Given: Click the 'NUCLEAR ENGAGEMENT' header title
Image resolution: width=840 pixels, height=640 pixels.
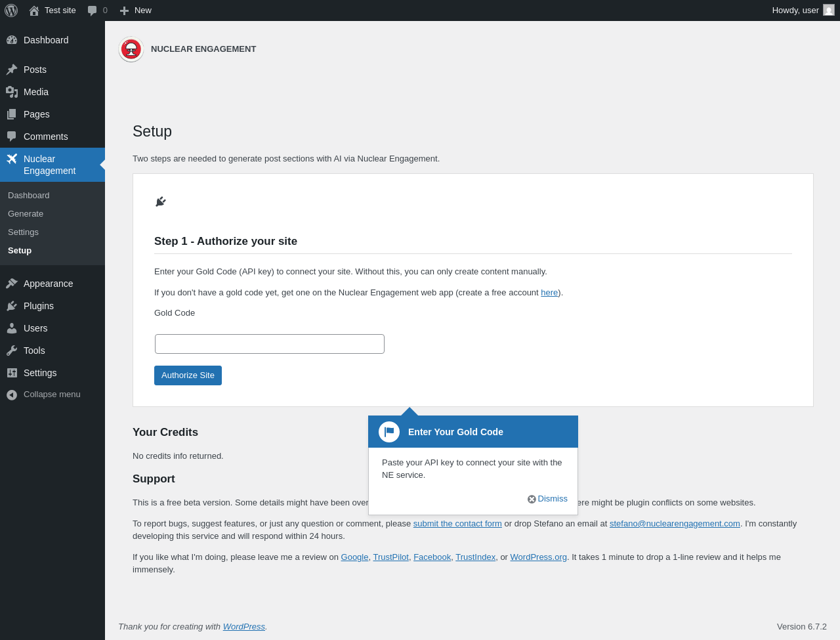Looking at the screenshot, I should tap(203, 49).
